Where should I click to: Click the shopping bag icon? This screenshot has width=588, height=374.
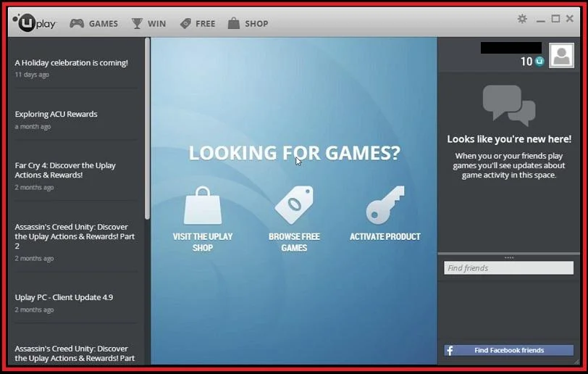click(203, 206)
